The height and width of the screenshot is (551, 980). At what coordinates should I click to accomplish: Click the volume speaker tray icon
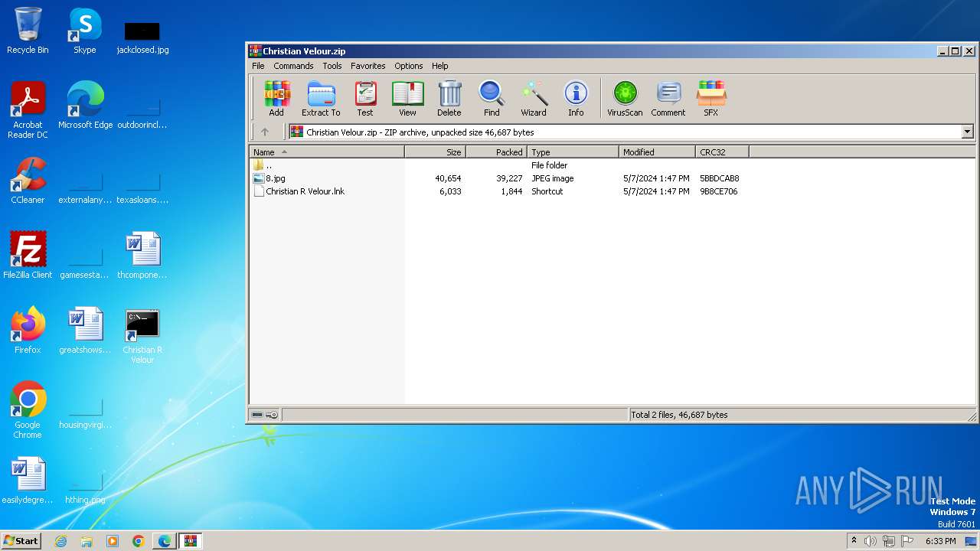[871, 541]
